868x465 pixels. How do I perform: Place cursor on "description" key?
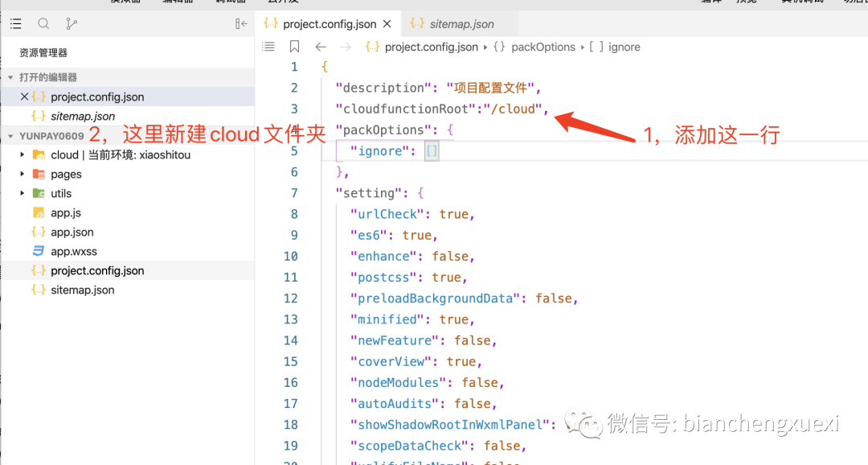(x=383, y=88)
